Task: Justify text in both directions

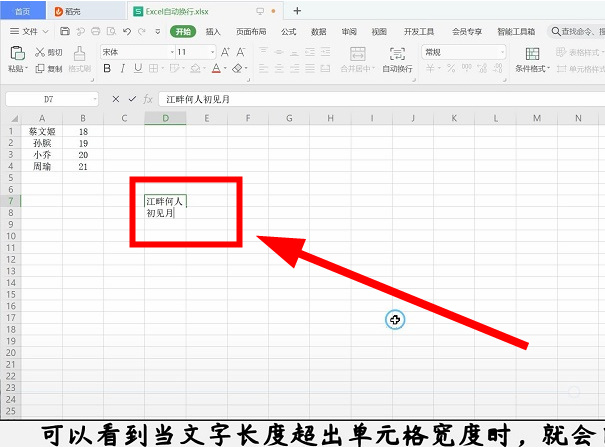Action: point(310,68)
